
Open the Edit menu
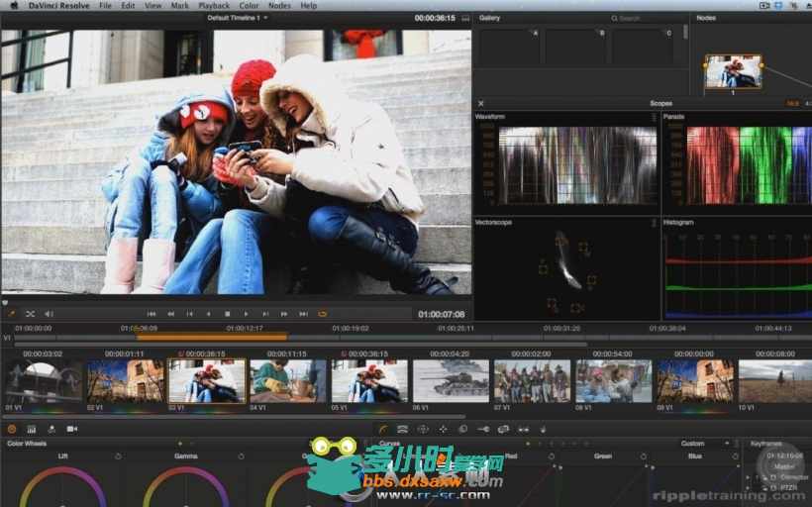pyautogui.click(x=128, y=6)
